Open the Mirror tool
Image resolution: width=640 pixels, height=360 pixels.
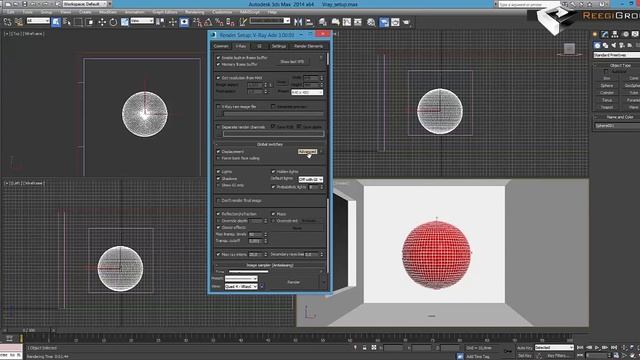click(x=298, y=22)
